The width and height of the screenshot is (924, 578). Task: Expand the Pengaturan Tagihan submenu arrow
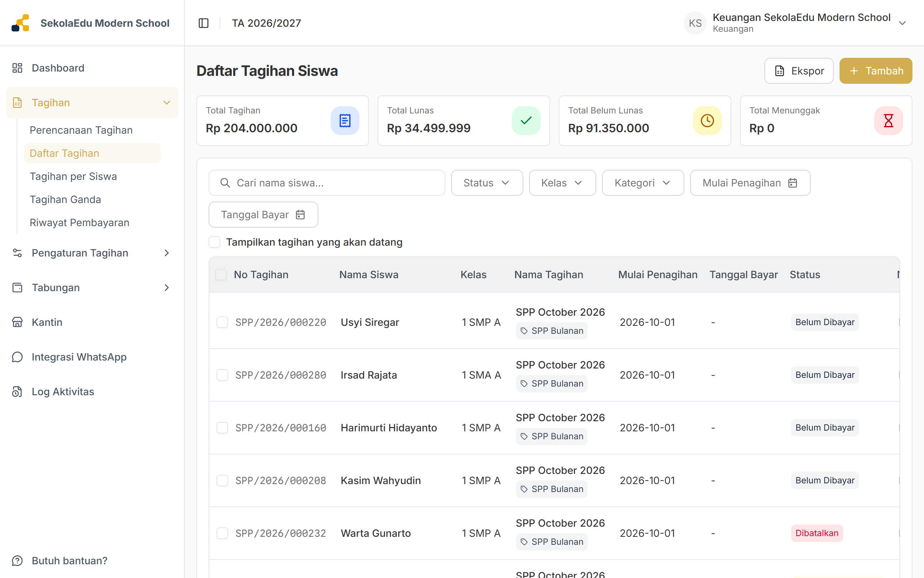166,253
